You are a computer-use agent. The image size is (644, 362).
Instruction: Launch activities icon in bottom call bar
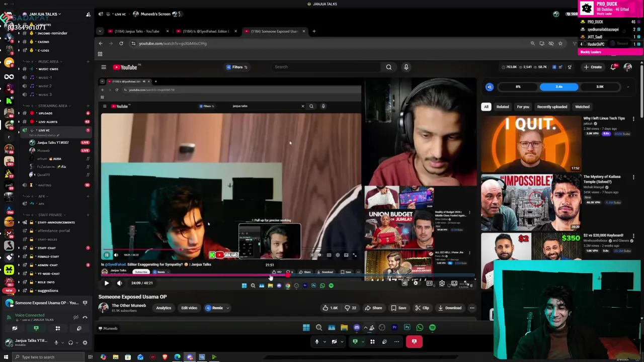click(372, 341)
